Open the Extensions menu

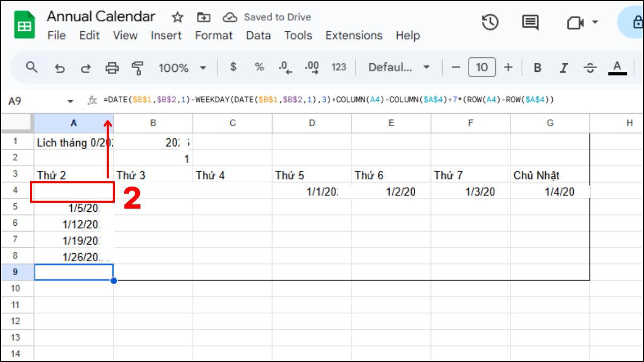click(x=353, y=35)
